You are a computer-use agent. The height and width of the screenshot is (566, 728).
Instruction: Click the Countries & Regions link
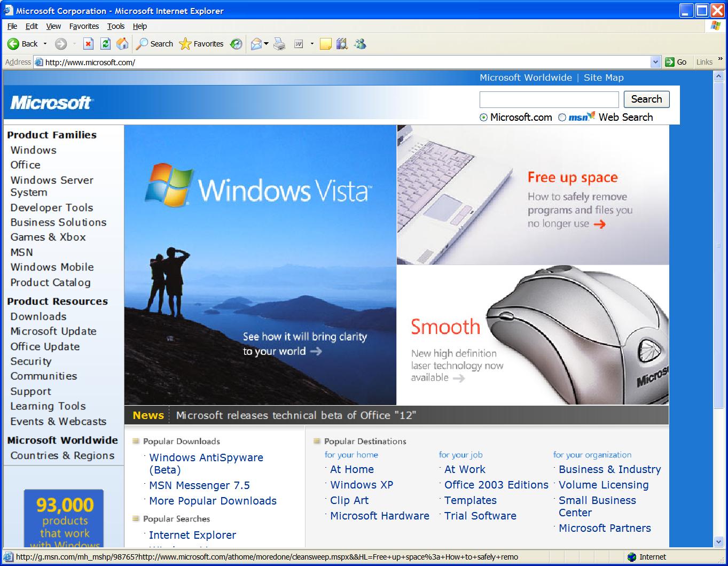62,455
